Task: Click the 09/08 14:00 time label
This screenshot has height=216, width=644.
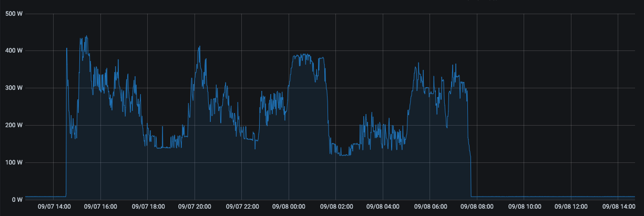Action: (x=618, y=207)
